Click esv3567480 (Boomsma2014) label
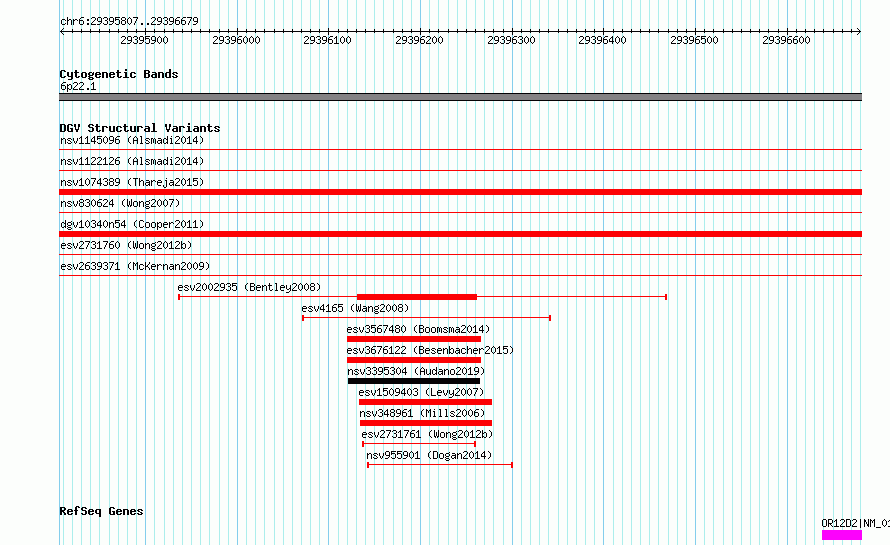 (418, 329)
